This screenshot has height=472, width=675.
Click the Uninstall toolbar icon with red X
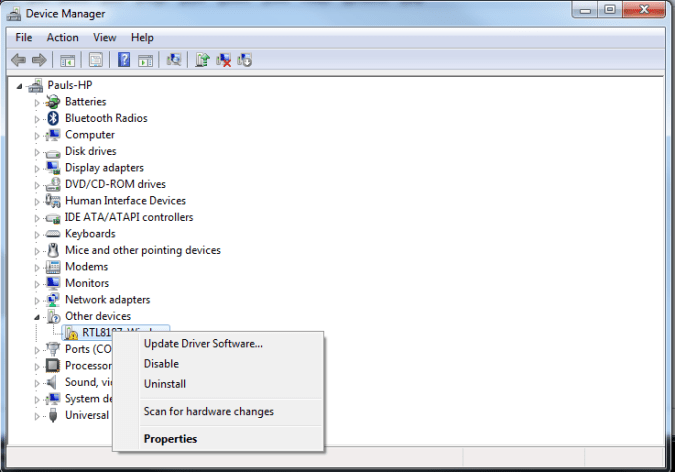[x=224, y=60]
